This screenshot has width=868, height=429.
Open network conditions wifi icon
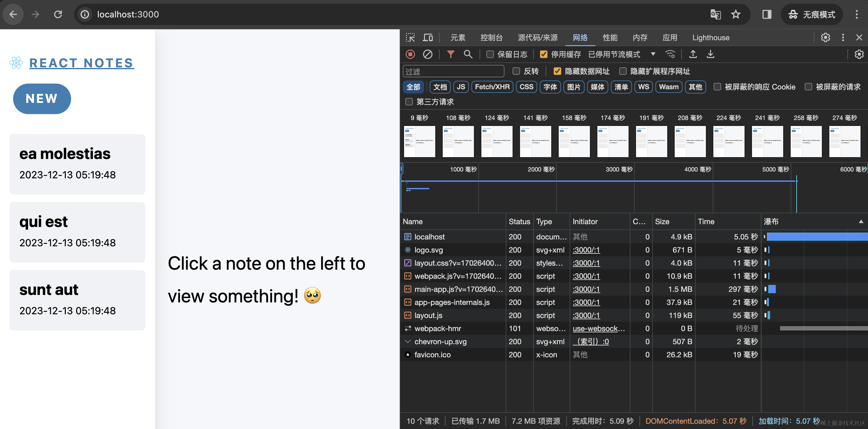tap(670, 54)
